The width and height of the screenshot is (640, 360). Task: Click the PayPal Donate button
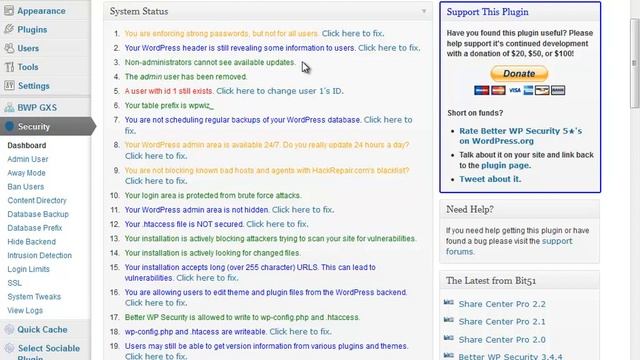[x=519, y=73]
